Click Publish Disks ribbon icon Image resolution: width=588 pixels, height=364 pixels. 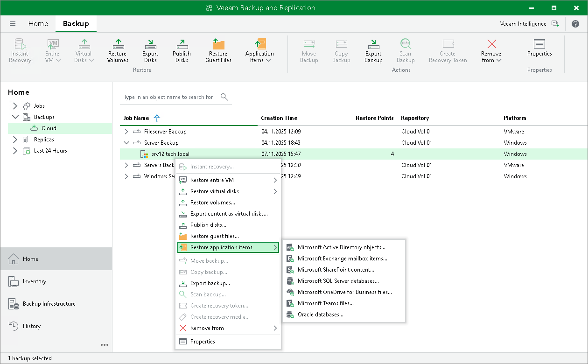(x=182, y=50)
